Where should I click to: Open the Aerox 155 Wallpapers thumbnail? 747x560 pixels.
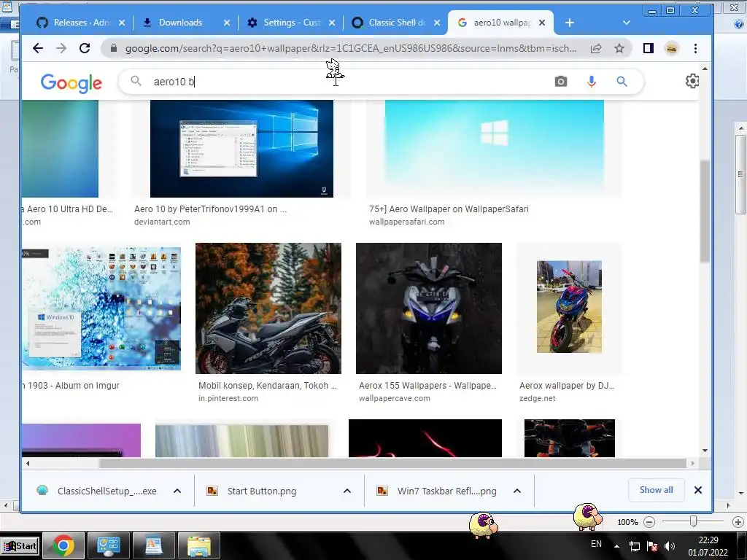(429, 308)
